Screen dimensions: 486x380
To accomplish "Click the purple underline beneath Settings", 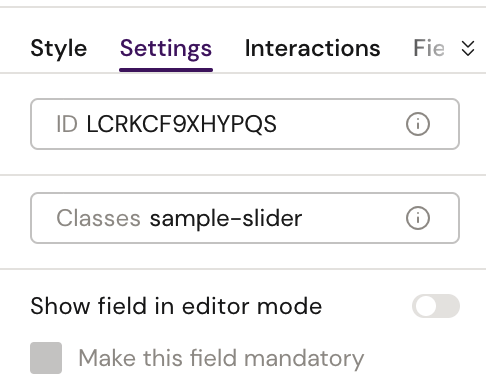I will pos(166,70).
